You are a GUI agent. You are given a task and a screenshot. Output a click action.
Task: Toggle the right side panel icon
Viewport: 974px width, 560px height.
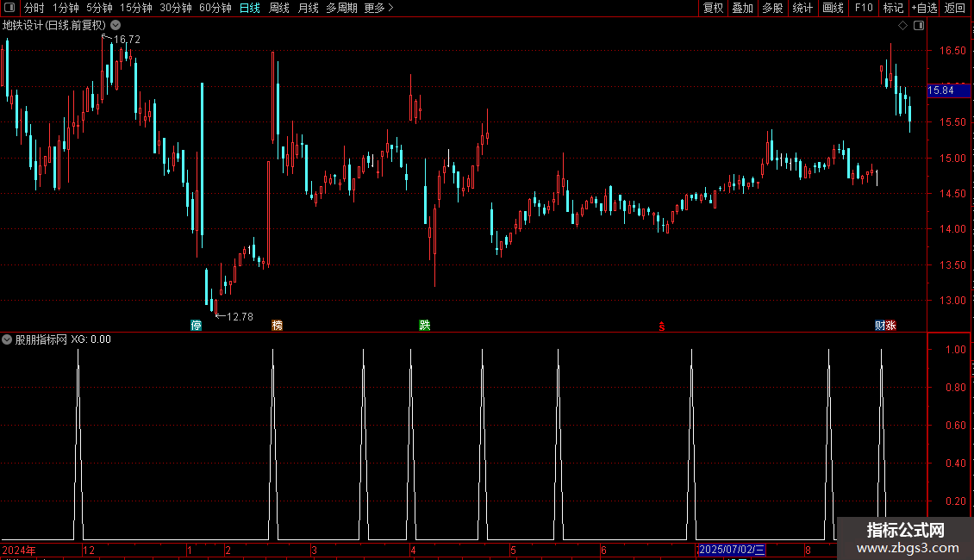coord(919,26)
